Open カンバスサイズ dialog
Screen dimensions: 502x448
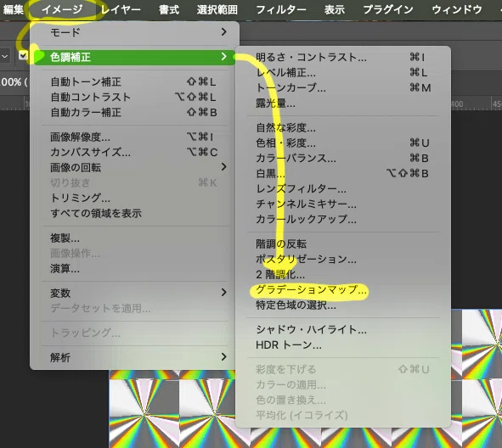134,152
